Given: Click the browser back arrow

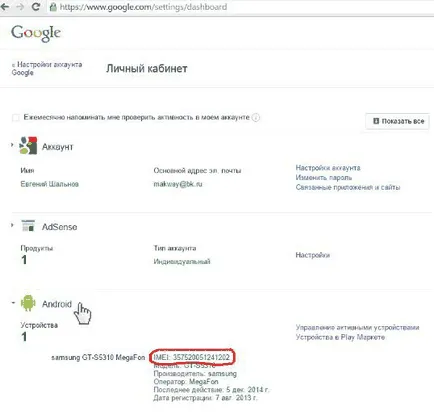Looking at the screenshot, I should [x=5, y=7].
